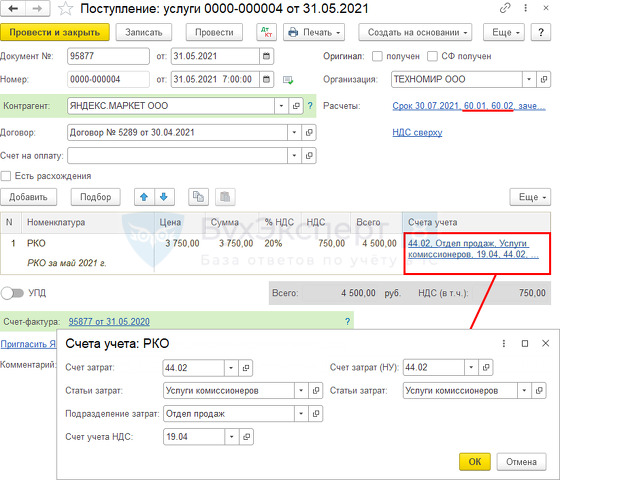Maximize the Счета учета: РКО dialog
The width and height of the screenshot is (640, 480).
point(525,344)
